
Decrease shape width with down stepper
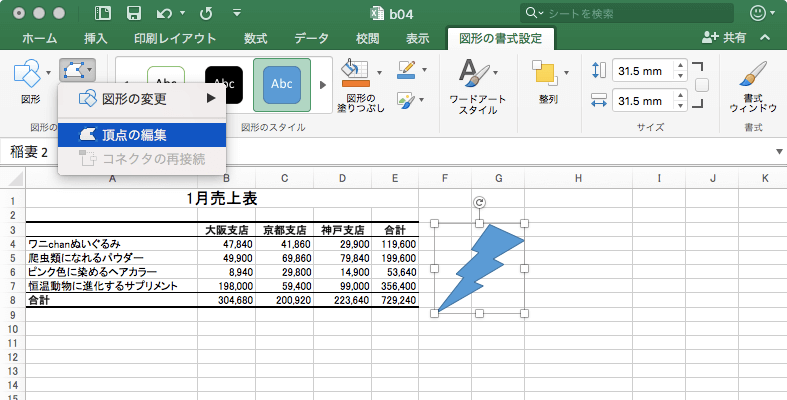tap(681, 106)
